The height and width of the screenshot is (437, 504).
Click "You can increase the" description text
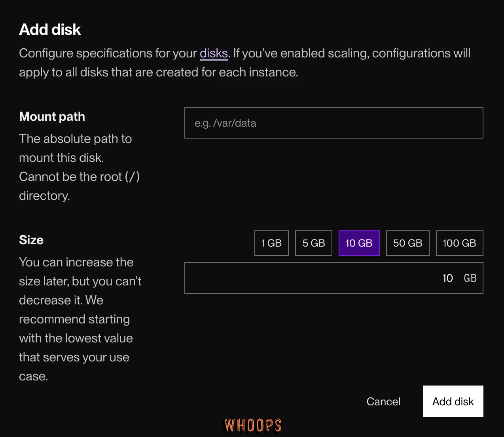coord(76,262)
